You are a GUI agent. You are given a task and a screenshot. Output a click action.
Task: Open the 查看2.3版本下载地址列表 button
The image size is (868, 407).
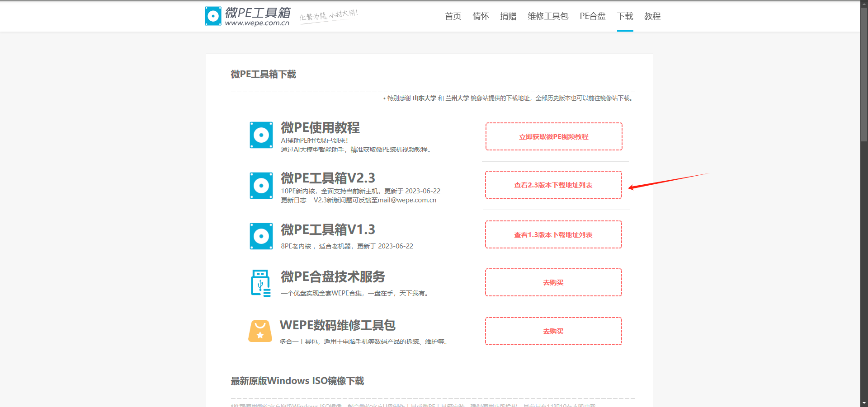click(x=553, y=185)
